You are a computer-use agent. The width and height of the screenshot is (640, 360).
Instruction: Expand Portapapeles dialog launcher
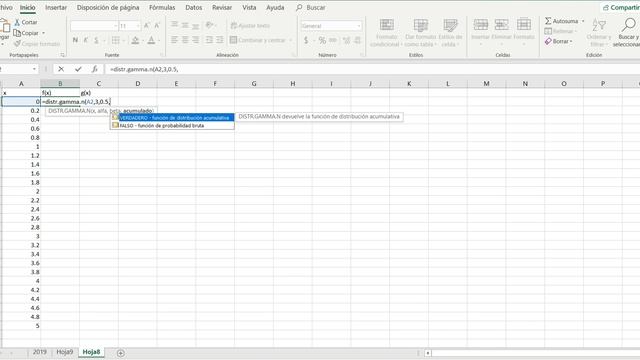click(62, 55)
